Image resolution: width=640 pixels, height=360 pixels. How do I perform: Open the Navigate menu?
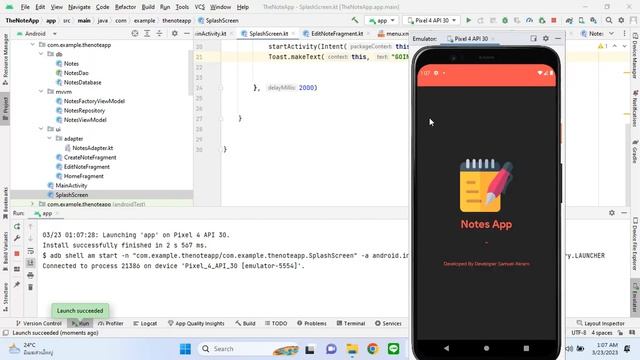coord(79,7)
